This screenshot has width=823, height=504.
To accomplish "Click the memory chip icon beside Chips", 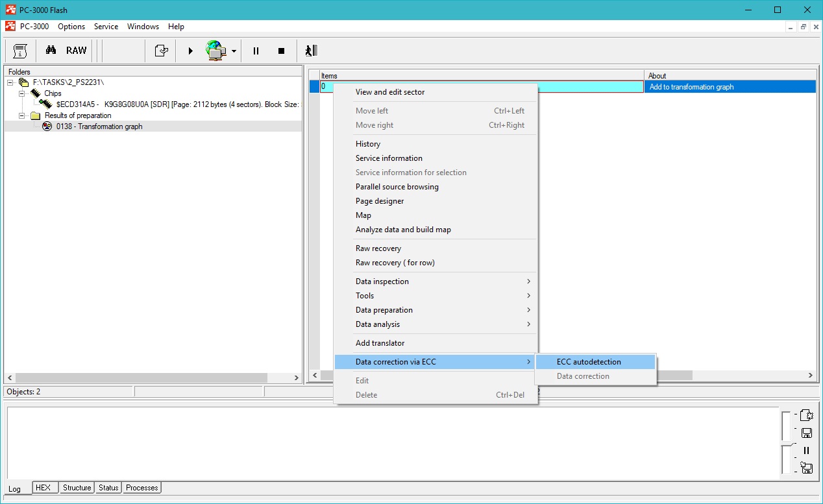I will pos(36,93).
